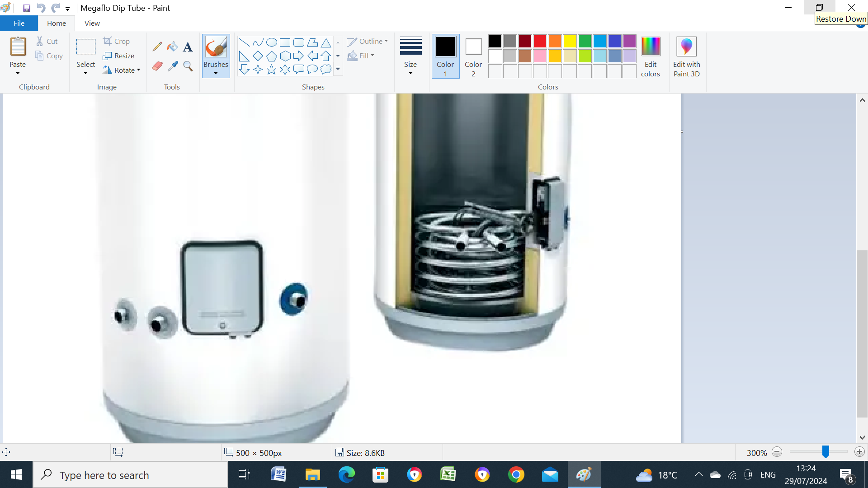The image size is (868, 488).
Task: Click the vertical scrollbar down arrow
Action: click(862, 437)
